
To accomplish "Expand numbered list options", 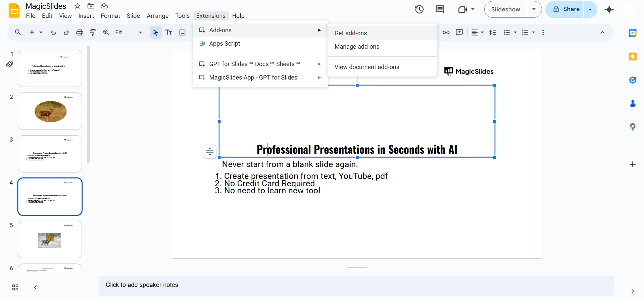I will 533,32.
